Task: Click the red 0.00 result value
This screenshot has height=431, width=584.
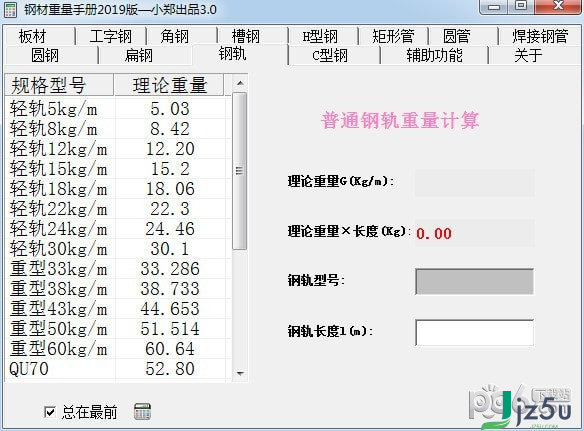Action: 434,234
